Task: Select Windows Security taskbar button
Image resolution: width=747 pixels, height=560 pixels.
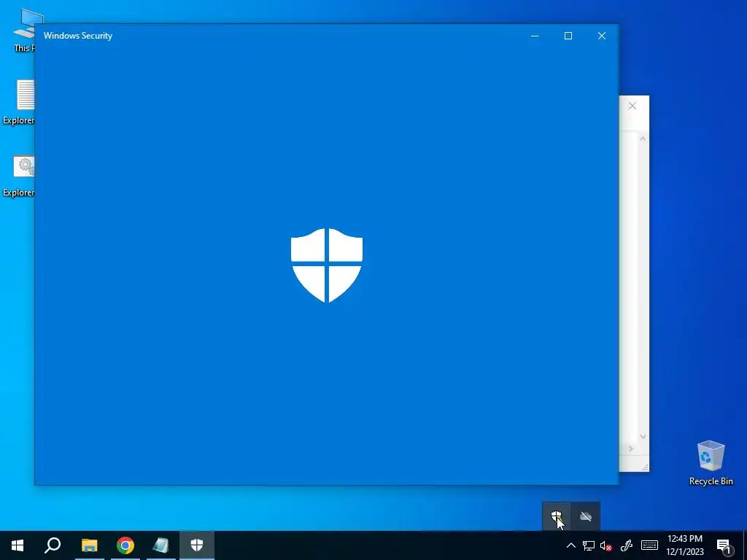Action: (197, 545)
